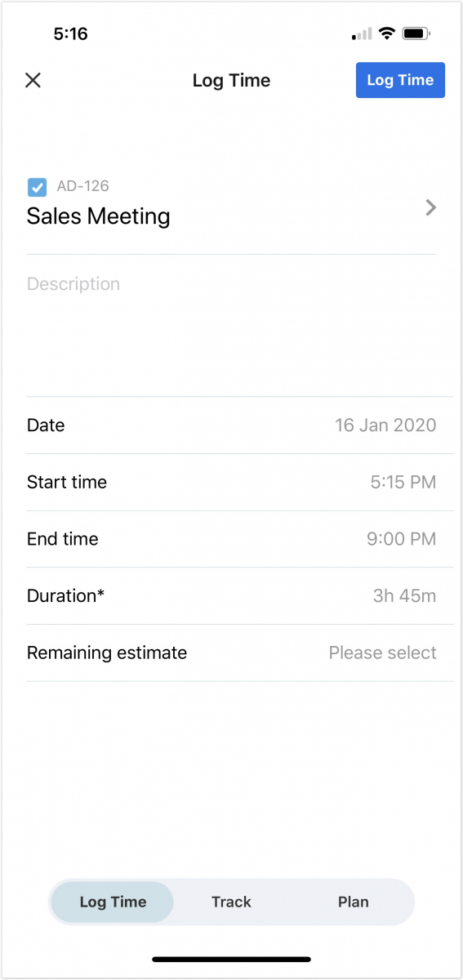
Task: Edit the End time 9:00 PM value
Action: coord(402,539)
